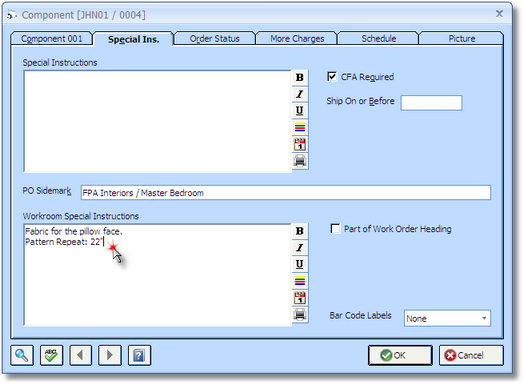
Task: Open the Order Status tab
Action: point(215,38)
